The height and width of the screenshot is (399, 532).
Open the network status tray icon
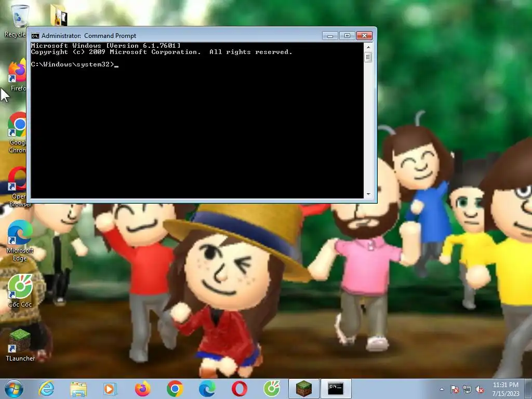(x=467, y=390)
